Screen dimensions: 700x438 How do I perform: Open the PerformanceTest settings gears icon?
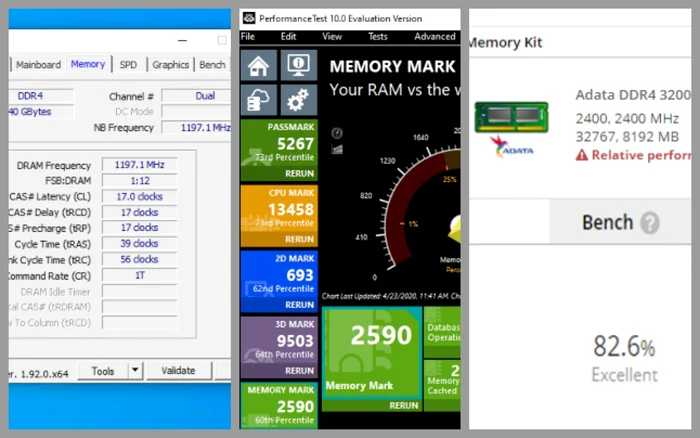pyautogui.click(x=299, y=100)
